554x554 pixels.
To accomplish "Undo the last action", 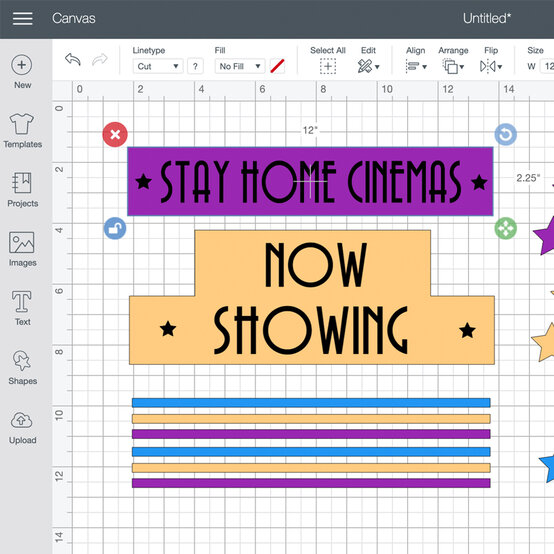I will [x=73, y=59].
